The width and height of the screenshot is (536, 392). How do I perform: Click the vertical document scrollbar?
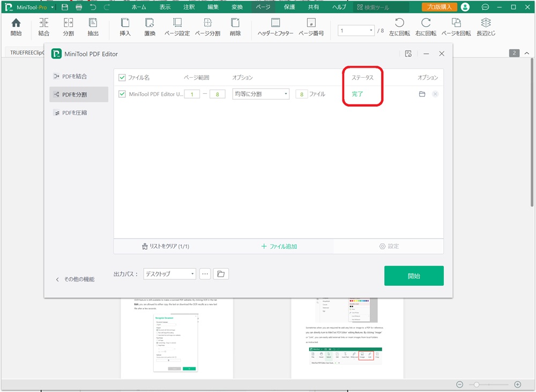532,132
